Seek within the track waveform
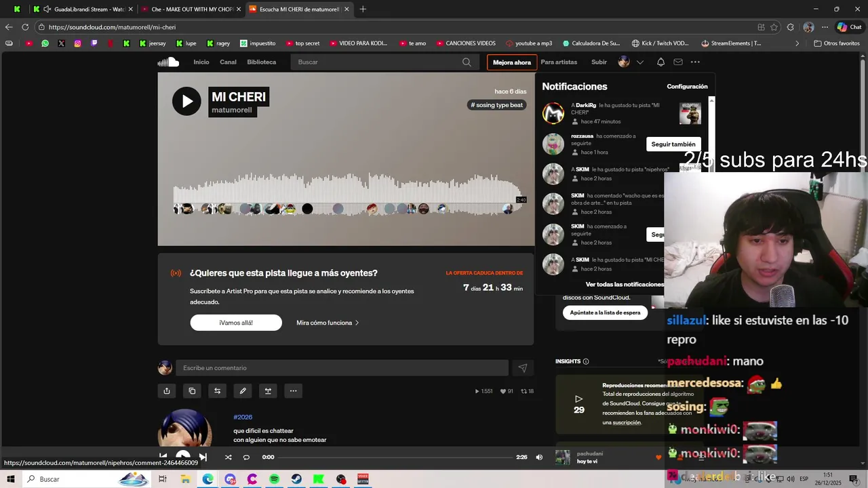Viewport: 868px width, 488px height. [x=346, y=193]
